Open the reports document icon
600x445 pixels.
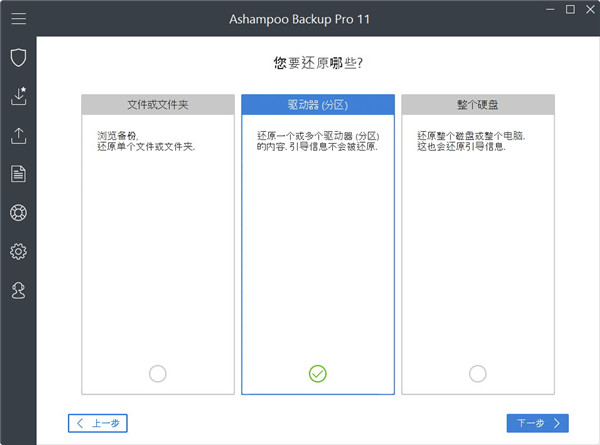(18, 174)
